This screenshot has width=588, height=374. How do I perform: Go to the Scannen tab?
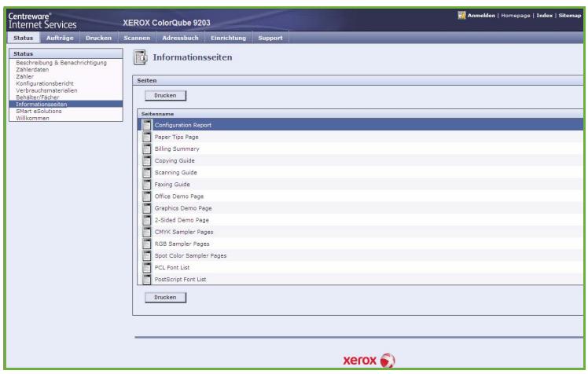[x=137, y=38]
